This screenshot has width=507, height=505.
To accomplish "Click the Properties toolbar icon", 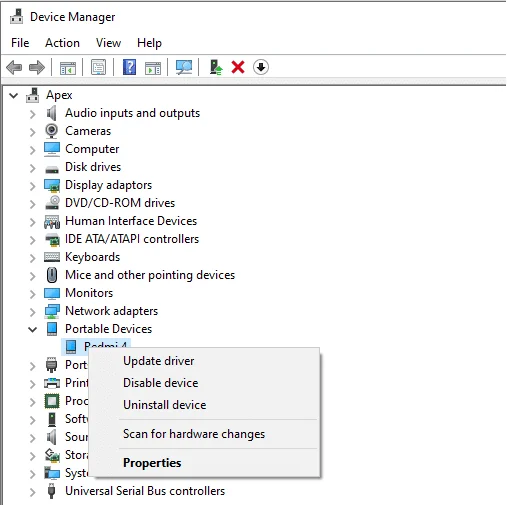I will point(99,67).
